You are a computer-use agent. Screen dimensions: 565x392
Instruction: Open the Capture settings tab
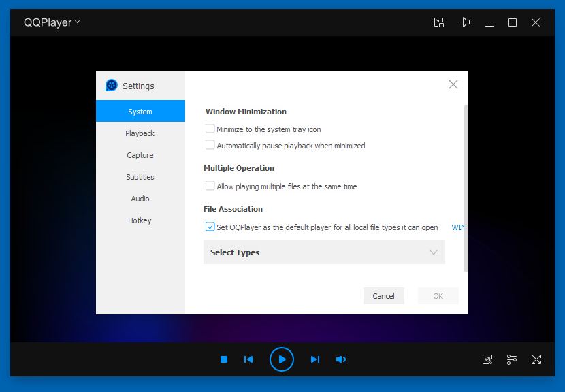click(x=140, y=155)
